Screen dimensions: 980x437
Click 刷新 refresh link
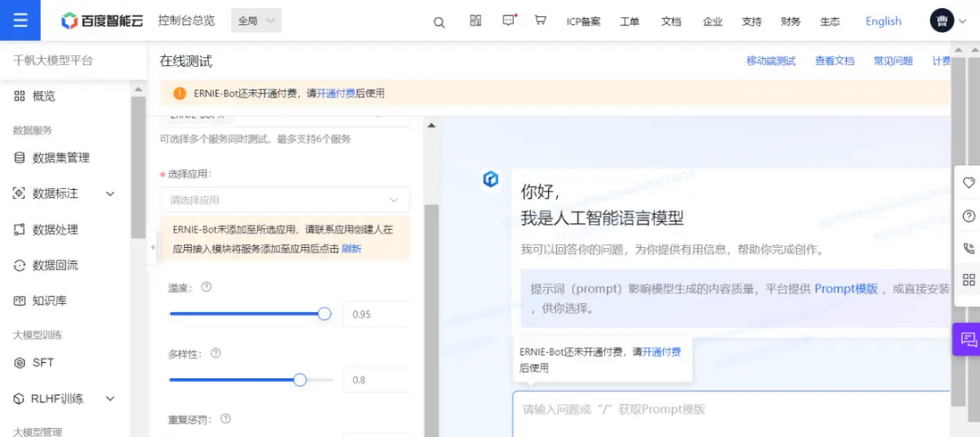point(352,249)
